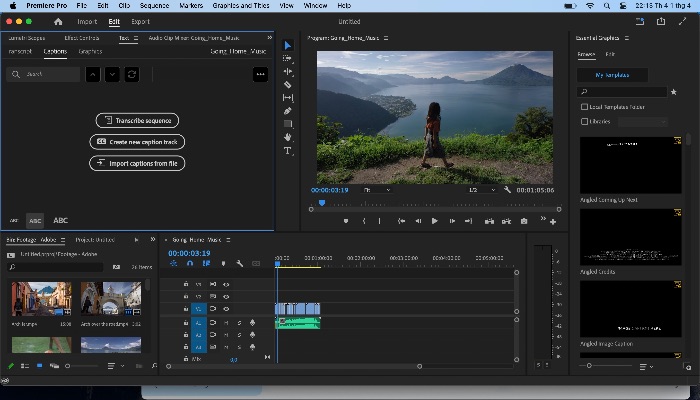Click Import captions from file

coord(137,163)
